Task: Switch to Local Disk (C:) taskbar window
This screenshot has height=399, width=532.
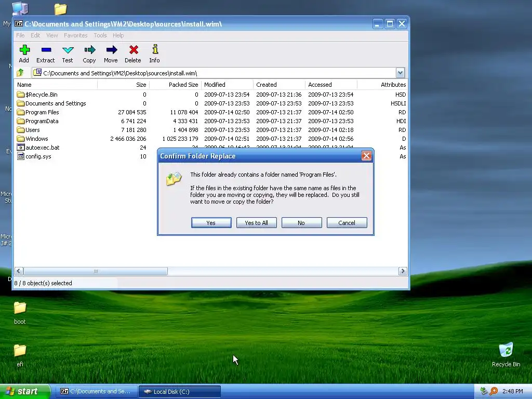Action: click(180, 392)
